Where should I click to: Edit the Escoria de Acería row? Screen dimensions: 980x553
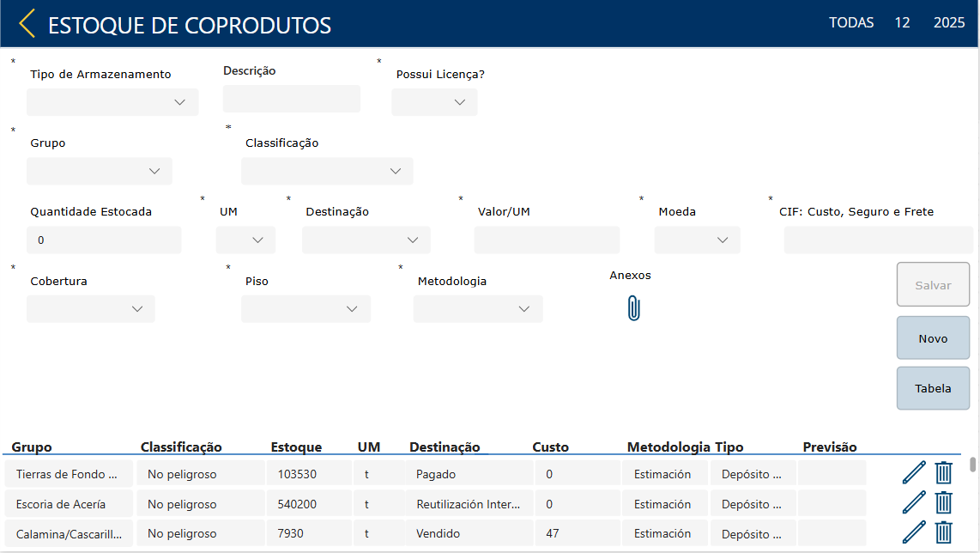click(x=914, y=503)
